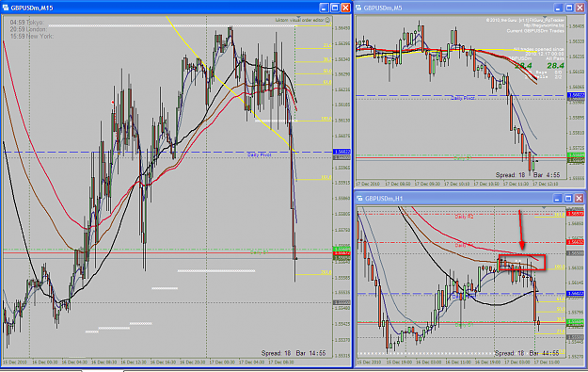
Task: Select the Daily S1 label in M5 chart
Action: (x=463, y=158)
